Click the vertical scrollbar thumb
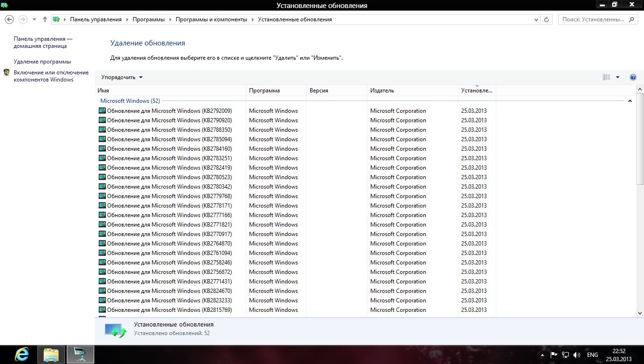The width and height of the screenshot is (644, 364). 640,139
